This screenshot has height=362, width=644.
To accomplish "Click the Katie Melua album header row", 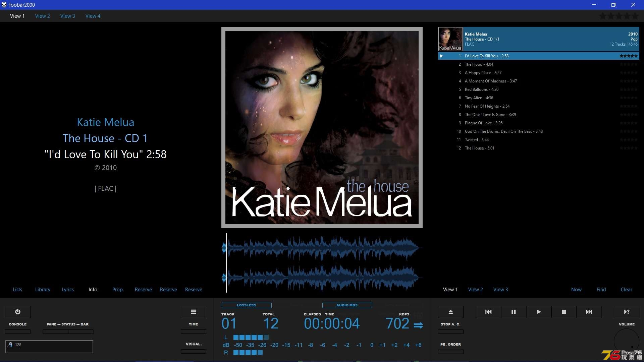I will pyautogui.click(x=539, y=39).
